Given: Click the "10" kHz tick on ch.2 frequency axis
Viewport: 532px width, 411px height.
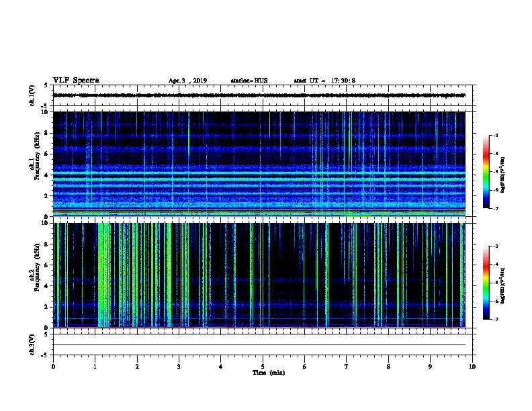Looking at the screenshot, I should pos(46,223).
